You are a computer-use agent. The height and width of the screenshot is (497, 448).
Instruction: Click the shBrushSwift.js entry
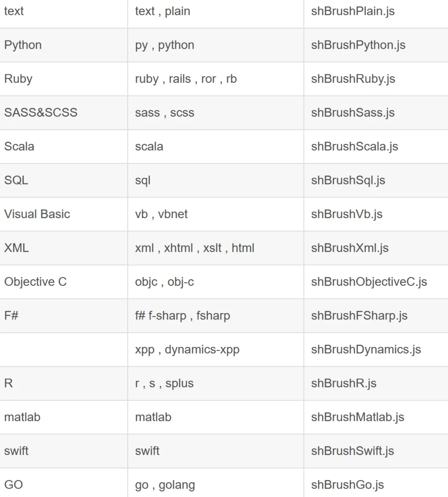[x=352, y=451]
